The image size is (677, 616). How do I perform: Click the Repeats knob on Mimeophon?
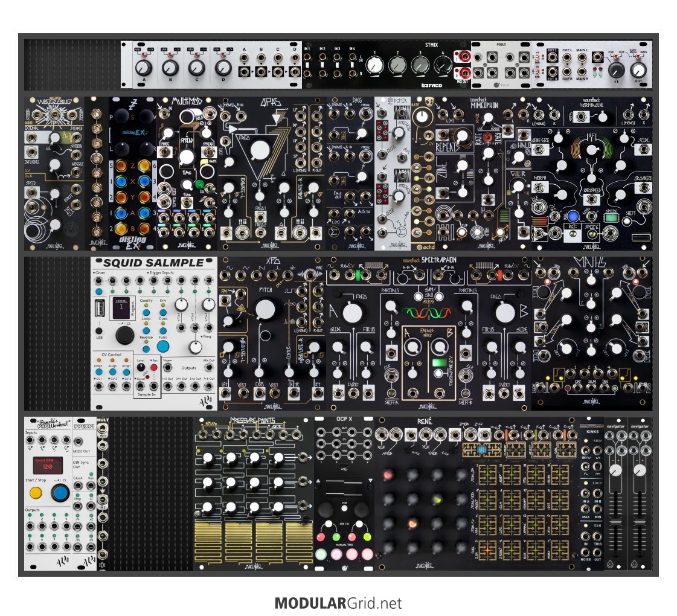[x=463, y=137]
